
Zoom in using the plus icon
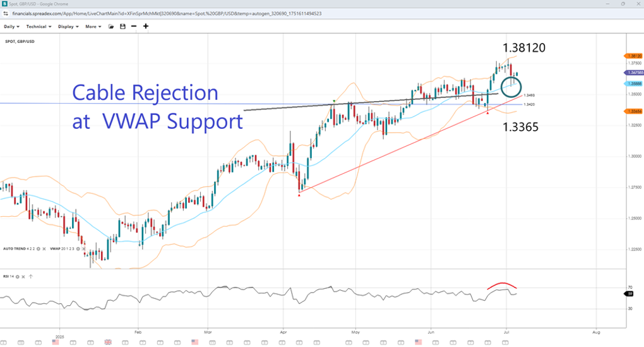[x=146, y=27]
